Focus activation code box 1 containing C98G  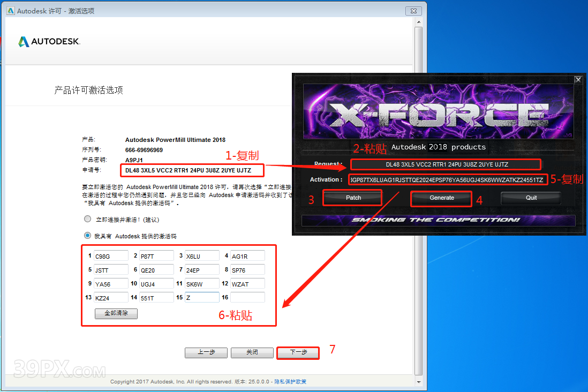111,256
